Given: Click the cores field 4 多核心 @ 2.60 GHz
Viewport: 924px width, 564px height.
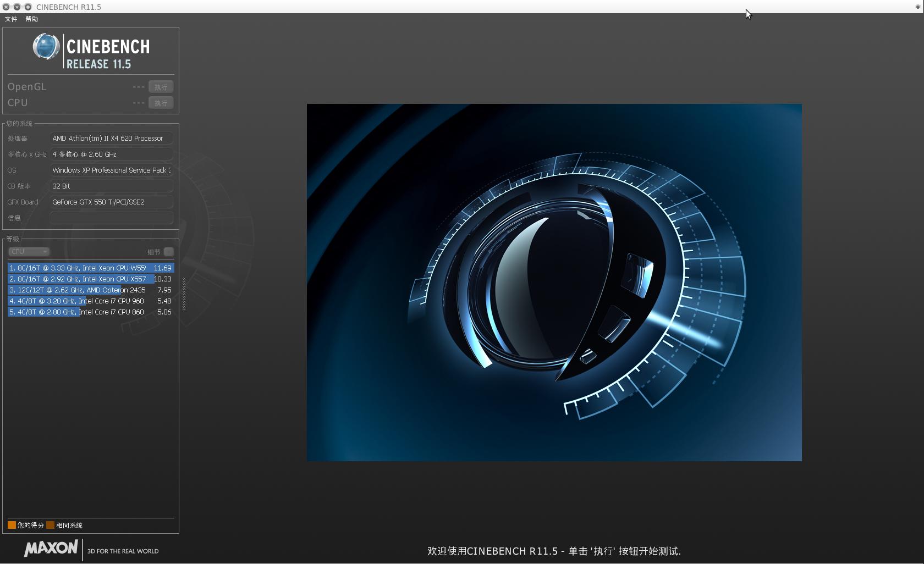Looking at the screenshot, I should coord(112,154).
